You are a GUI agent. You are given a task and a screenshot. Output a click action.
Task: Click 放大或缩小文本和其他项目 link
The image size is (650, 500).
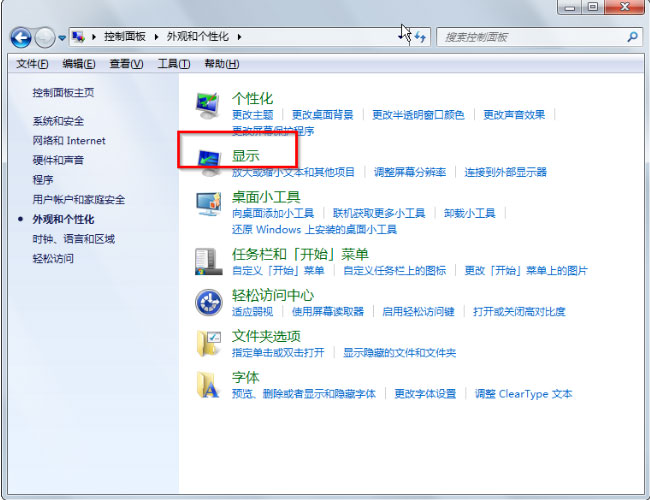tap(293, 172)
